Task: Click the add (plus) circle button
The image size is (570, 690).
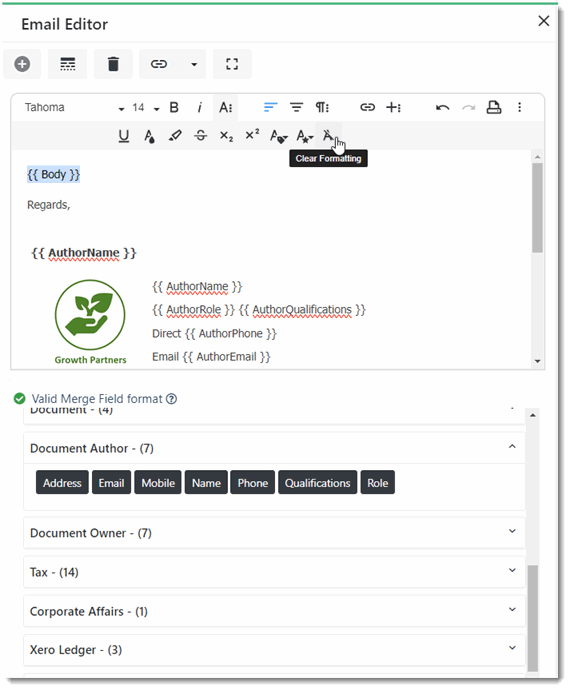Action: click(x=22, y=64)
